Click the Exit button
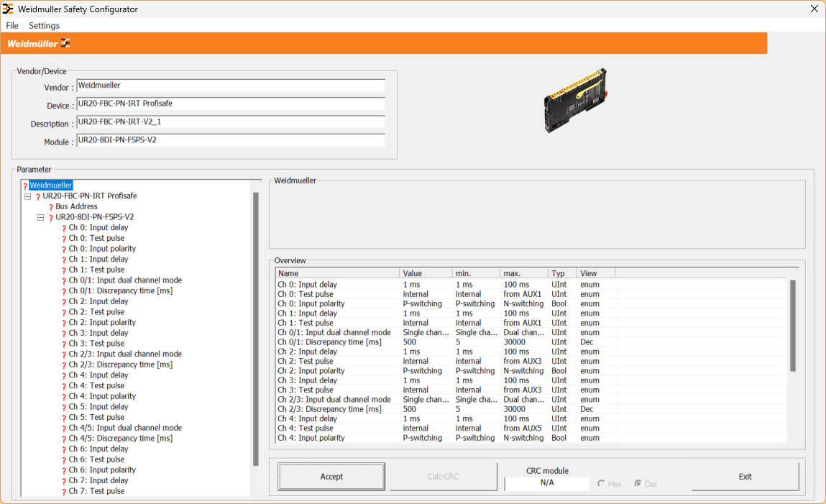Screen dimensions: 826x504 [x=745, y=476]
